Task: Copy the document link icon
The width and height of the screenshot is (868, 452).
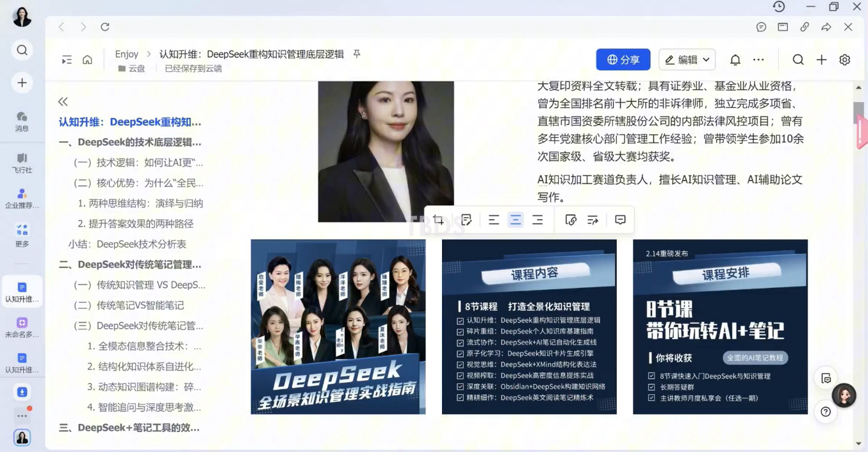Action: pos(805,27)
